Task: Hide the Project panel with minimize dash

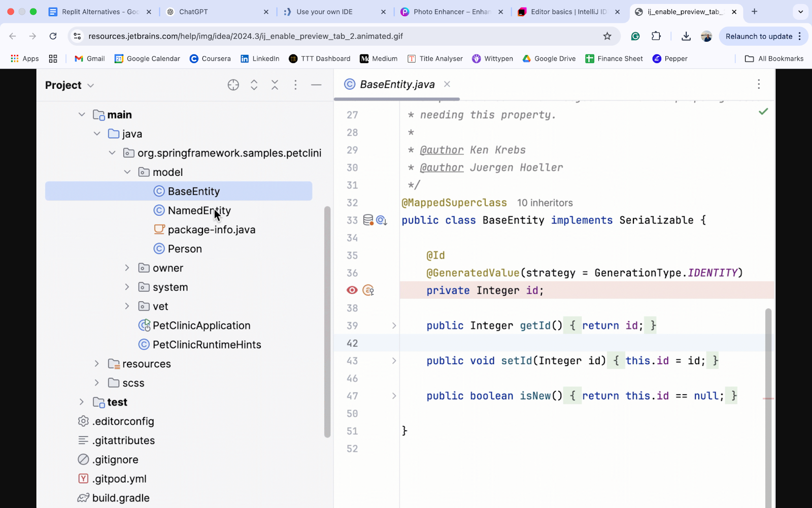Action: tap(316, 85)
